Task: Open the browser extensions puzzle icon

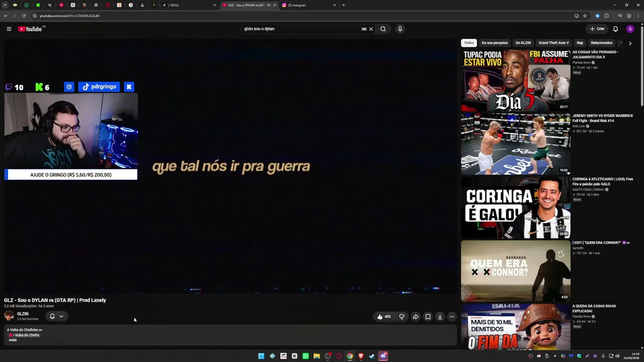Action: point(606,16)
